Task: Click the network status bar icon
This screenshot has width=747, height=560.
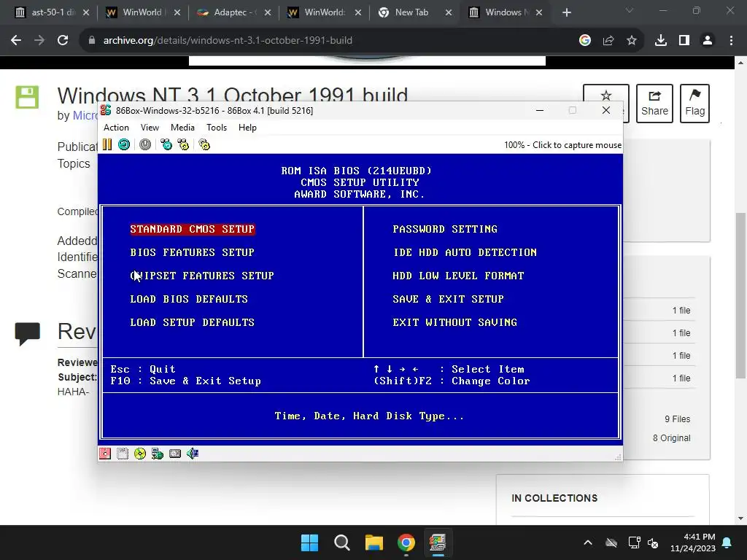Action: point(158,454)
